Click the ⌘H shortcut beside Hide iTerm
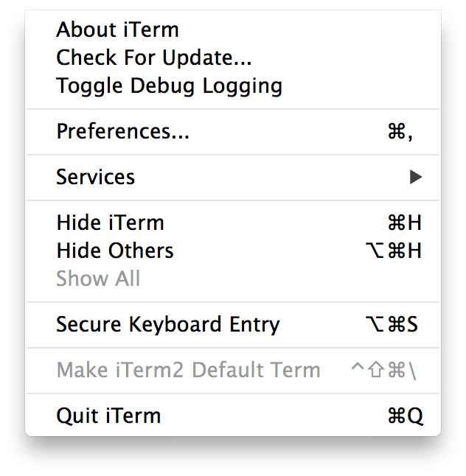 pyautogui.click(x=405, y=223)
